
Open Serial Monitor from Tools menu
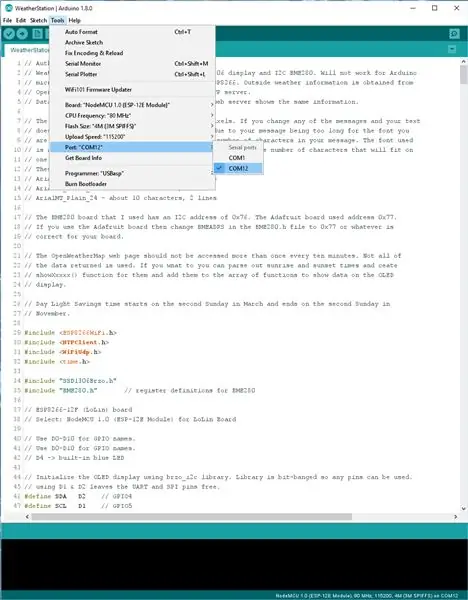tap(132, 64)
